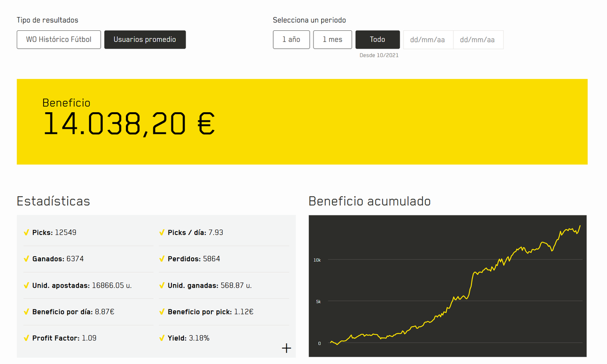Image resolution: width=607 pixels, height=364 pixels.
Task: Choose the 1 año period
Action: pos(291,39)
